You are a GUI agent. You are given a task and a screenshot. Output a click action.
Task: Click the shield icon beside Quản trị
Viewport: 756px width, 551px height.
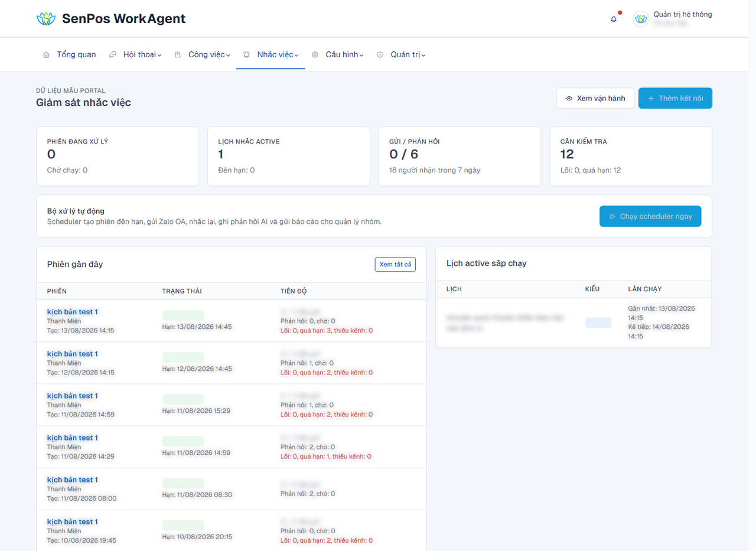380,54
